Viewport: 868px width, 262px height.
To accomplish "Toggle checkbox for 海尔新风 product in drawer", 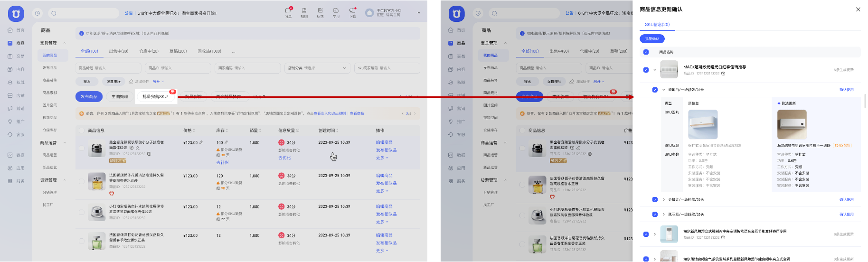I will coord(646,234).
